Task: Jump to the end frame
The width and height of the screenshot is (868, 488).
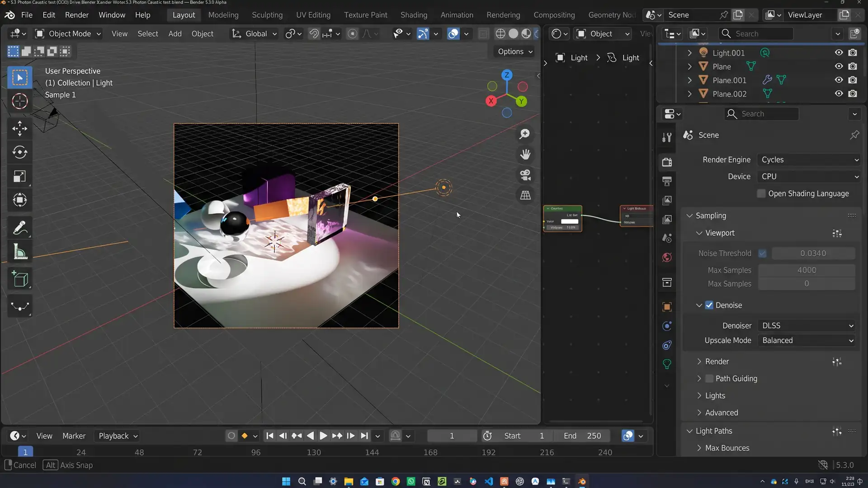Action: tap(364, 436)
